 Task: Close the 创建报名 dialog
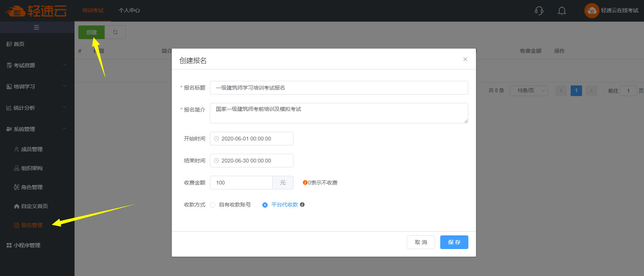pyautogui.click(x=465, y=59)
